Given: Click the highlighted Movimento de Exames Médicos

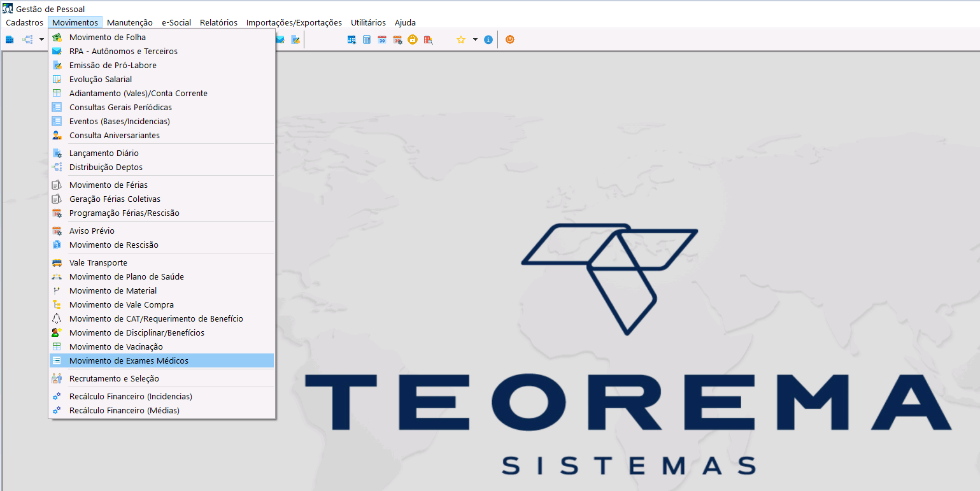Looking at the screenshot, I should click(x=162, y=361).
